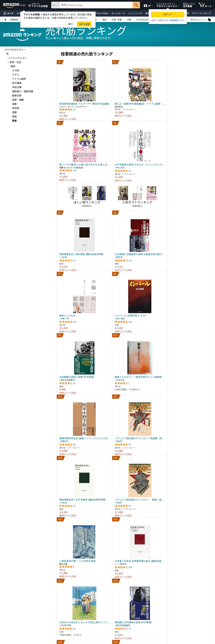Click the yellow ログイン button
The height and width of the screenshot is (644, 215).
(168, 15)
